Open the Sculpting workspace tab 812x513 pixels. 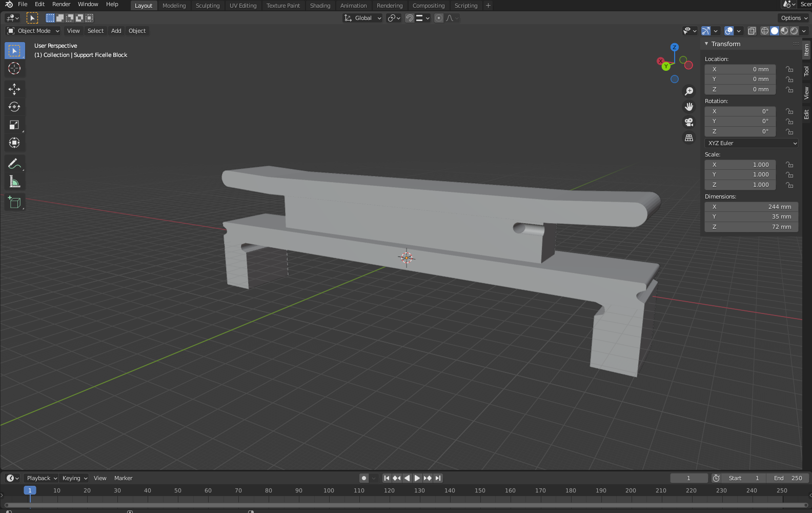click(x=207, y=6)
